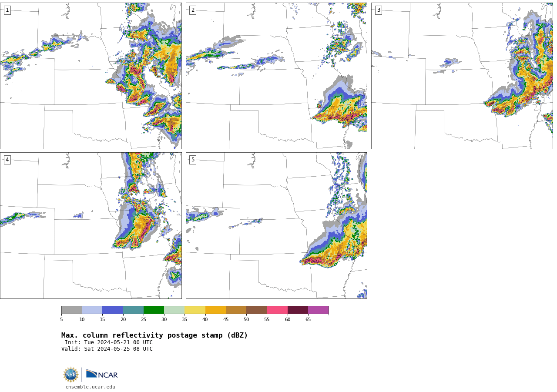Screen dimensions: 557x392
Task: Click the blue 15-20 dBZ swatch
Action: 113,310
